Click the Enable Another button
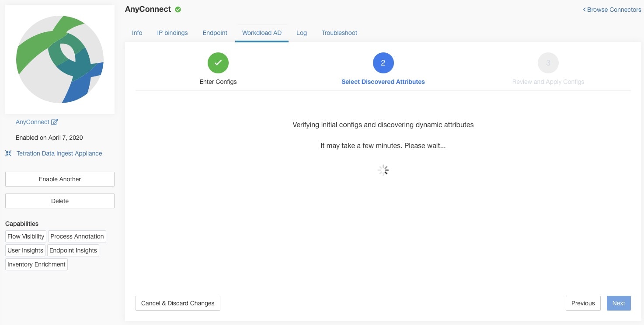 point(60,179)
